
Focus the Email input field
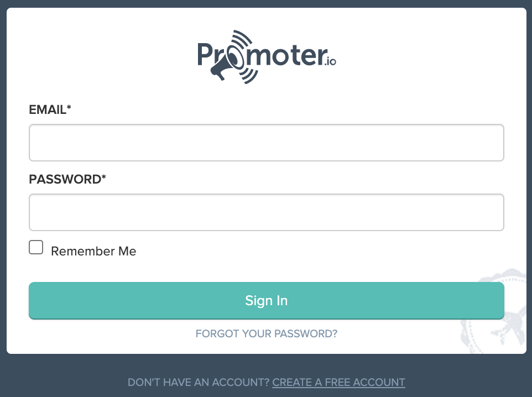point(266,143)
